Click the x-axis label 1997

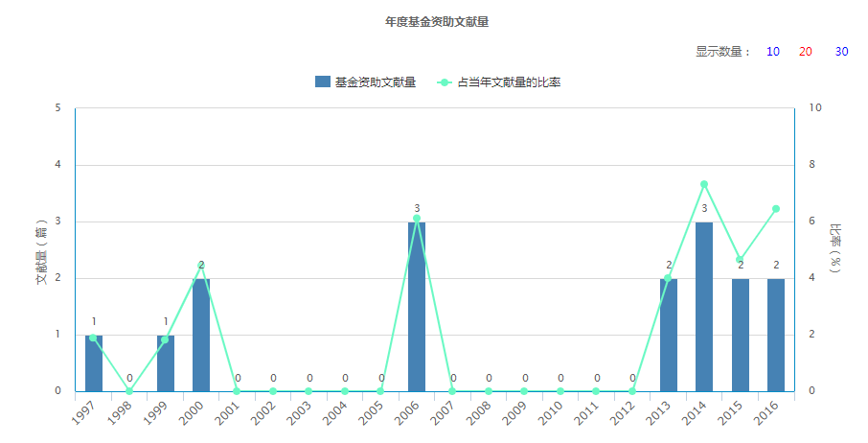(x=84, y=412)
